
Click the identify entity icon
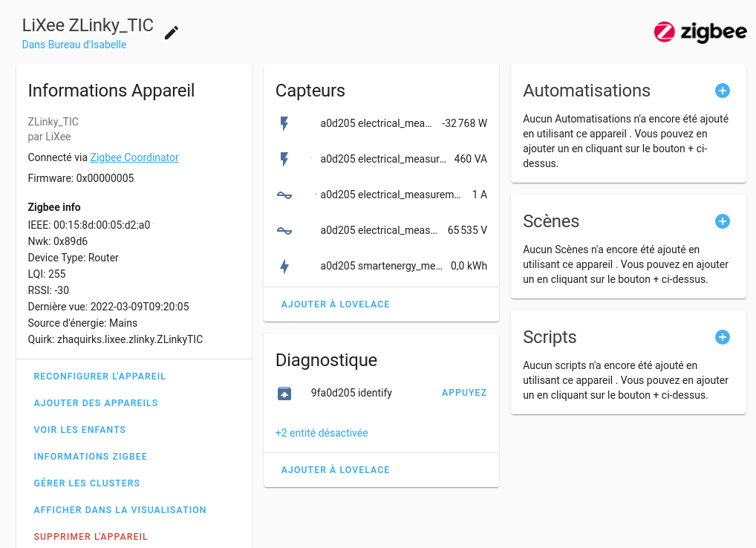(x=284, y=394)
